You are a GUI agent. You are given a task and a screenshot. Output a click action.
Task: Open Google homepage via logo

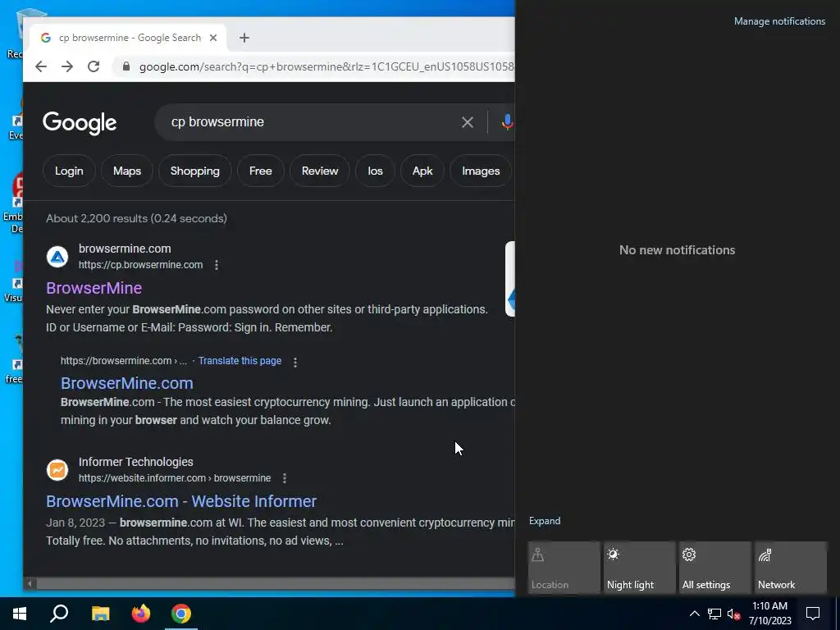[80, 123]
